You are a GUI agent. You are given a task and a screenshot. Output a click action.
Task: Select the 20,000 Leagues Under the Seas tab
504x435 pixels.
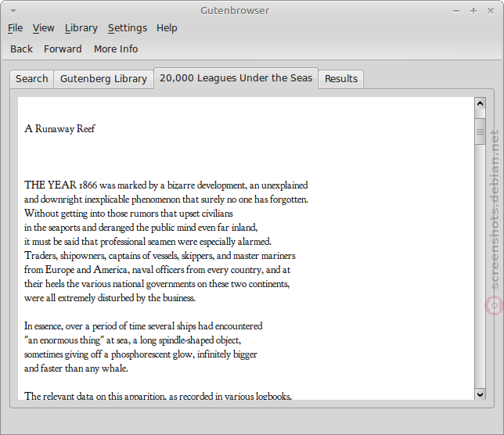(236, 78)
